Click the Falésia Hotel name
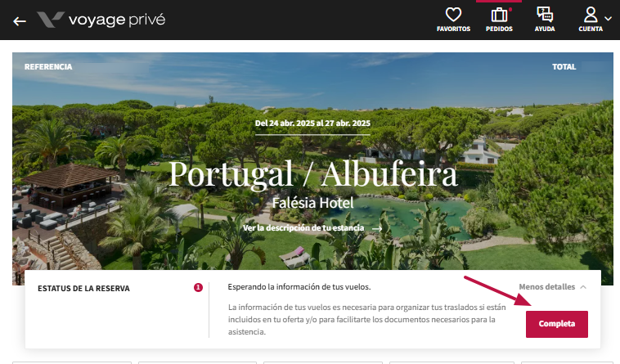 [312, 203]
